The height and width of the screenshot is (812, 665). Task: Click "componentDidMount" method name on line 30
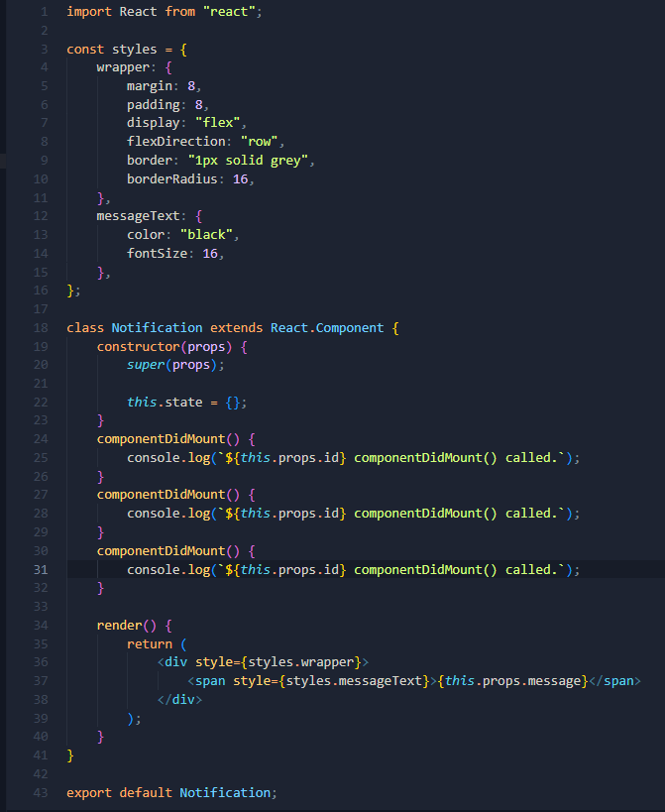161,551
